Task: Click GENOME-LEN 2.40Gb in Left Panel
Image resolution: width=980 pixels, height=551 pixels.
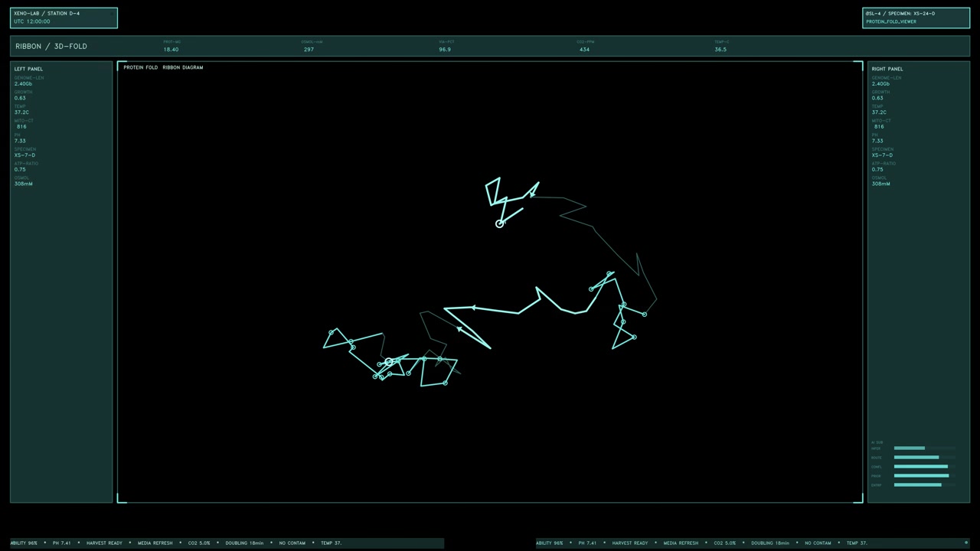Action: click(29, 81)
